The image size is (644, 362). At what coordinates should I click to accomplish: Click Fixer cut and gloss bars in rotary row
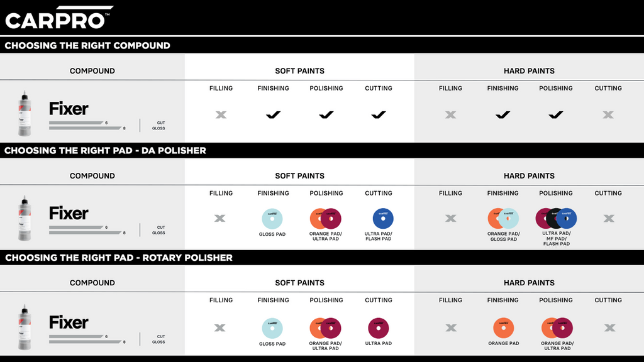87,339
